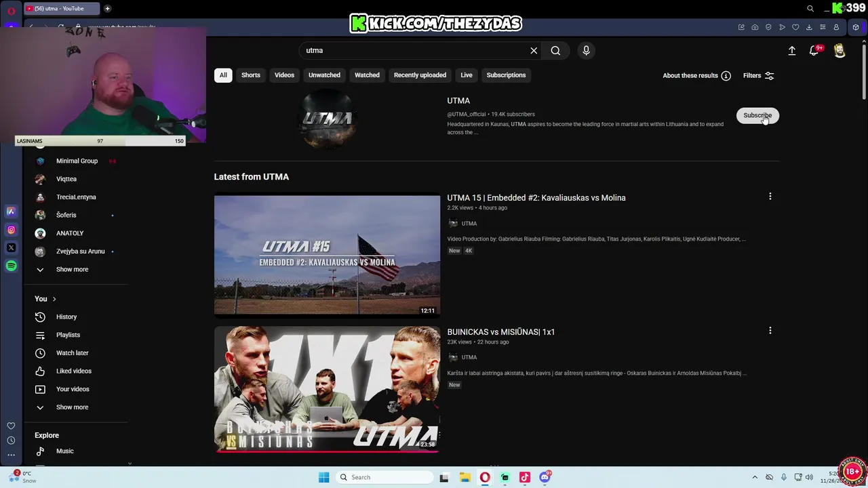Viewport: 868px width, 488px height.
Task: Open Opera sidebar history clock
Action: point(11,441)
